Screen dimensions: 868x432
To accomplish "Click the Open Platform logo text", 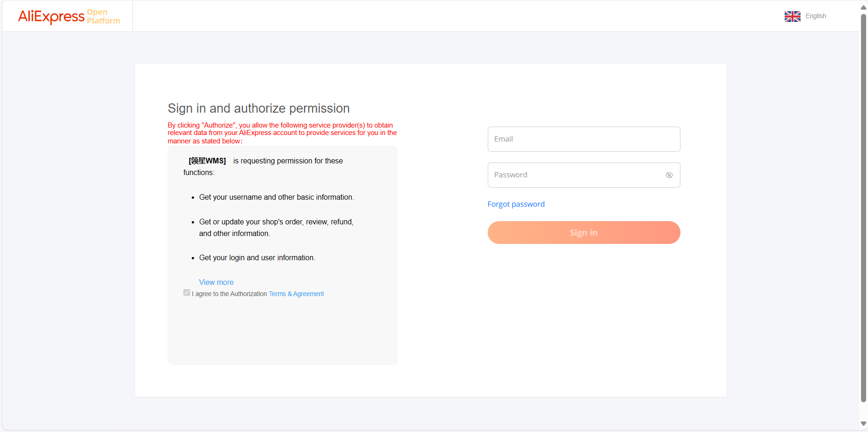I will pos(103,16).
